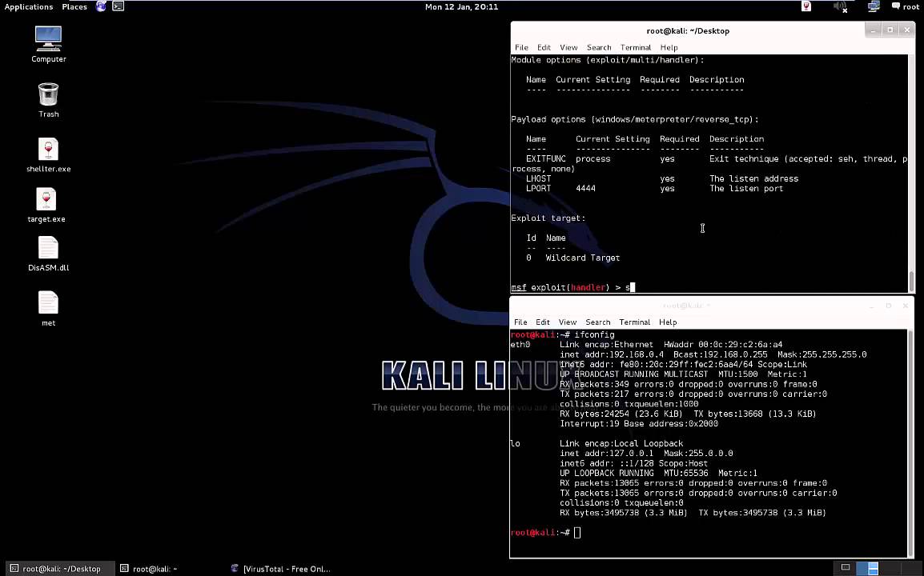Open View menu in ~/Desktop terminal
The height and width of the screenshot is (576, 924).
568,47
